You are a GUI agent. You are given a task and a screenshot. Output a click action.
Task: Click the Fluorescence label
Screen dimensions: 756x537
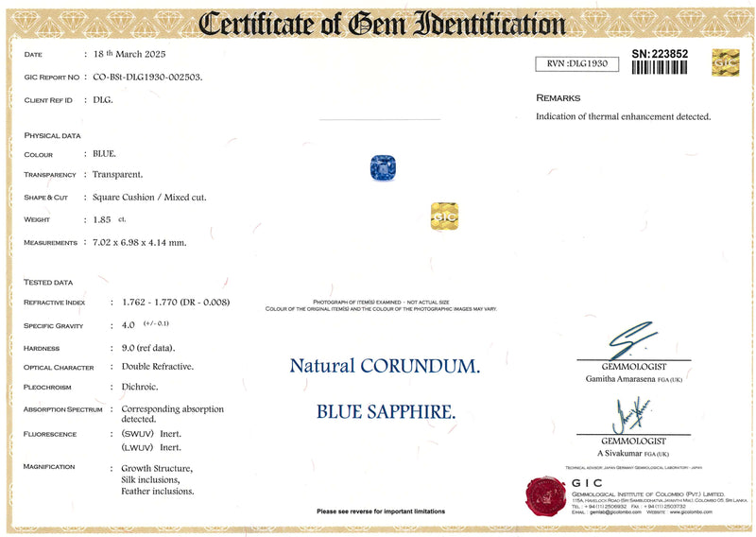(50, 434)
